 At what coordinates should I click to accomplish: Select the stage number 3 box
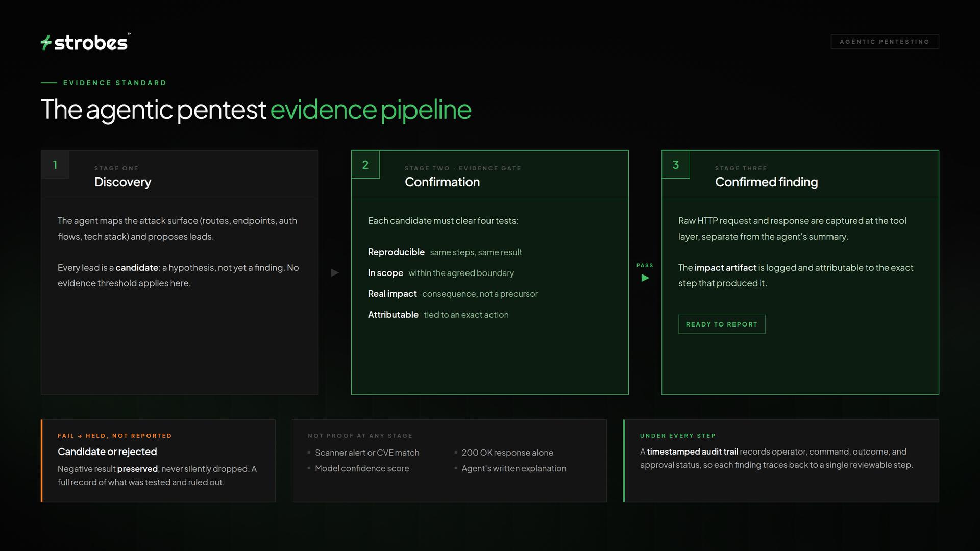point(676,164)
